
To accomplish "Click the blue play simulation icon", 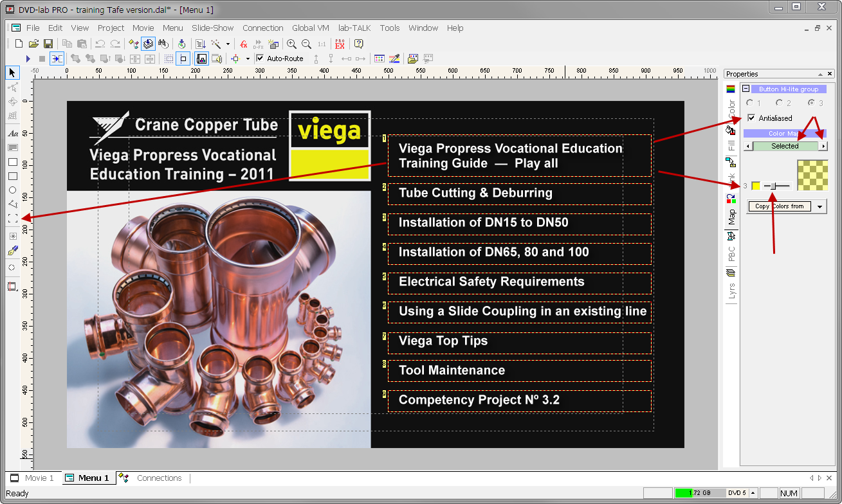I will click(x=28, y=59).
